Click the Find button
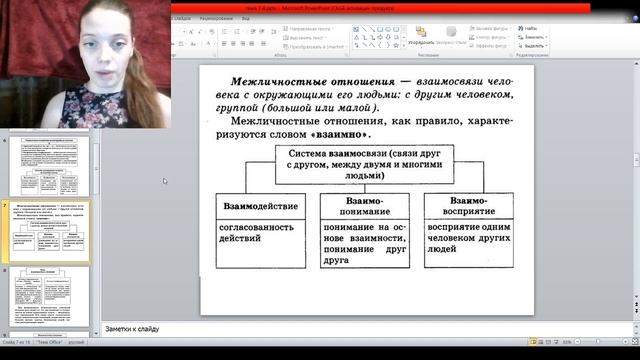The height and width of the screenshot is (360, 640). (x=528, y=29)
